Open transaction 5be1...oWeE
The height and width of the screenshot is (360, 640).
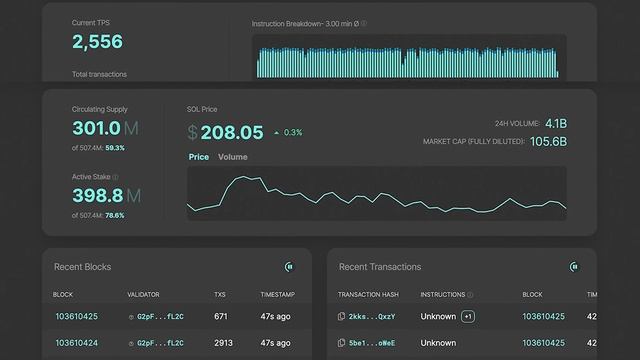(x=372, y=343)
